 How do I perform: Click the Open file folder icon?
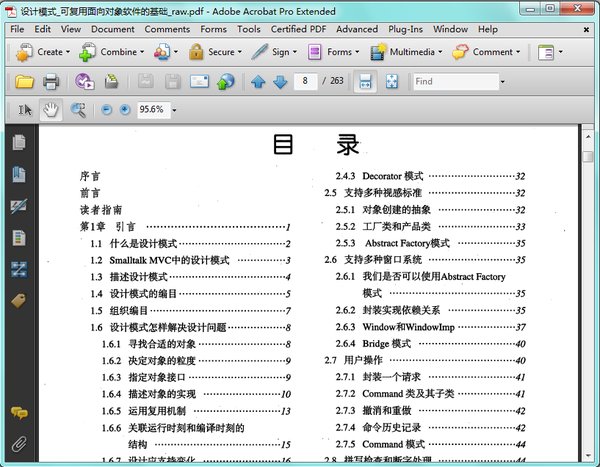tap(23, 81)
